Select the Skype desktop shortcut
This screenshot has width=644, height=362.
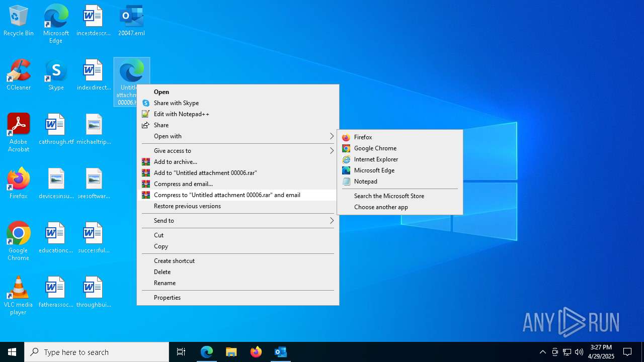[x=56, y=75]
